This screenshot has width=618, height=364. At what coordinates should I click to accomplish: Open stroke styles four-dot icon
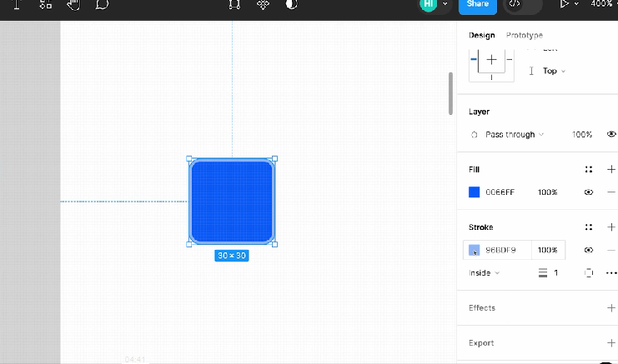coord(589,227)
